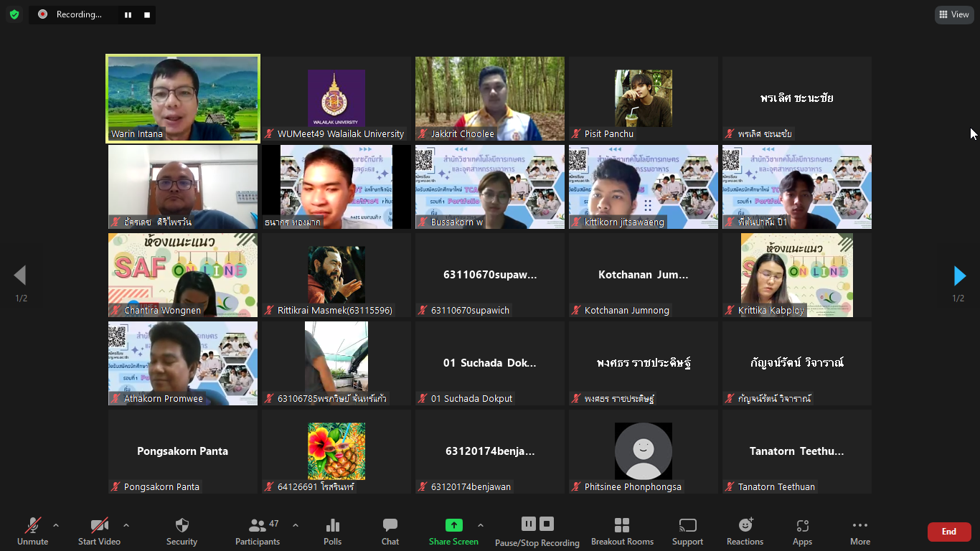Click the green Share Screen icon

pyautogui.click(x=453, y=525)
